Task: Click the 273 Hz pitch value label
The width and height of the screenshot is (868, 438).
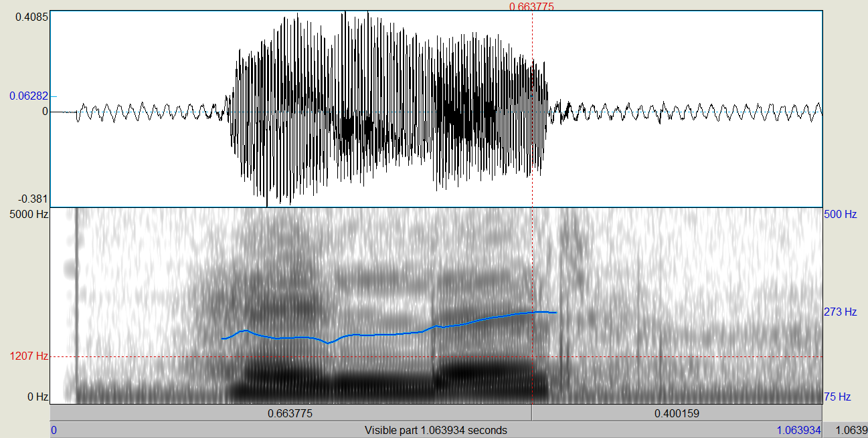Action: coord(841,312)
